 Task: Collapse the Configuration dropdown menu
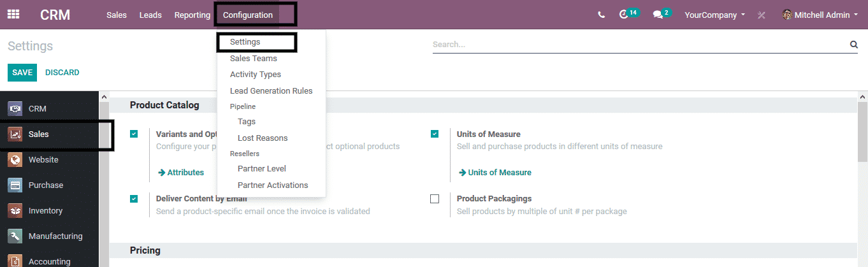248,15
